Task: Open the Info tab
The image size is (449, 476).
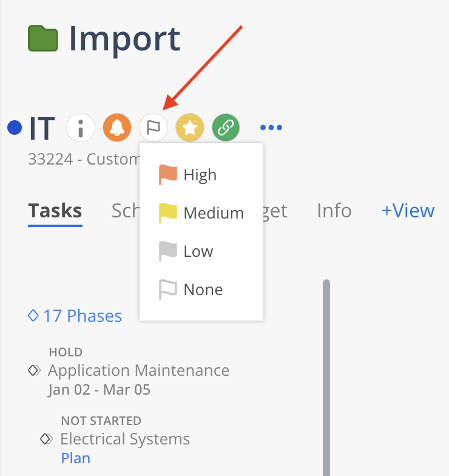Action: pos(334,211)
